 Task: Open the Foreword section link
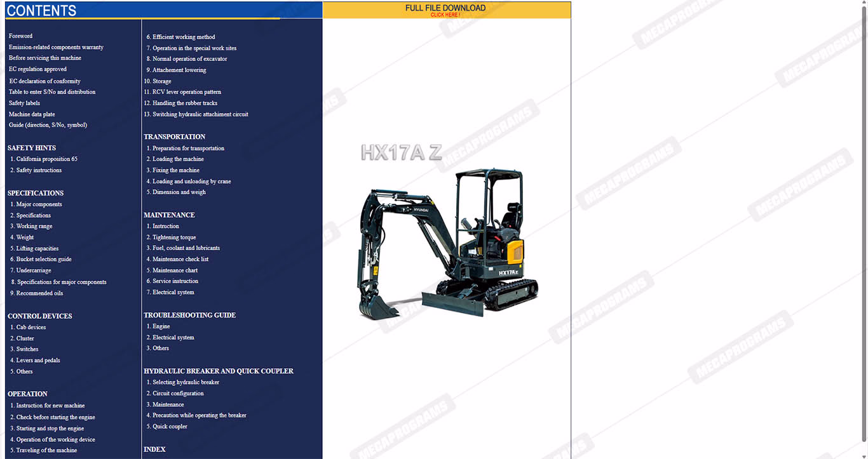[x=20, y=36]
